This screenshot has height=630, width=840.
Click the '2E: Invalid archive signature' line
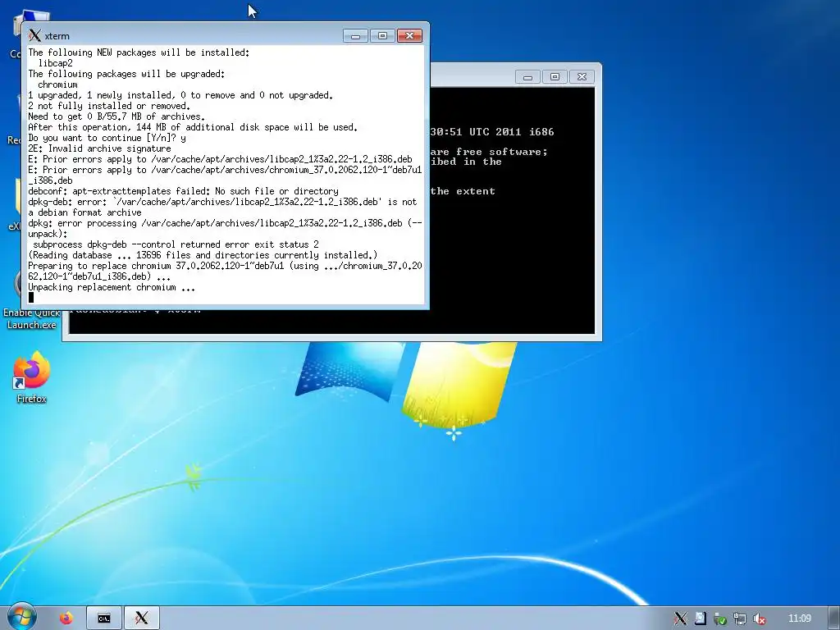coord(99,148)
